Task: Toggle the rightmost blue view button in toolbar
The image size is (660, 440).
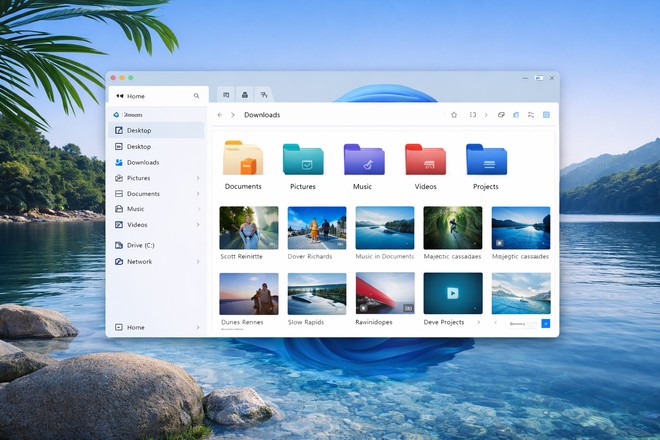Action: (547, 115)
